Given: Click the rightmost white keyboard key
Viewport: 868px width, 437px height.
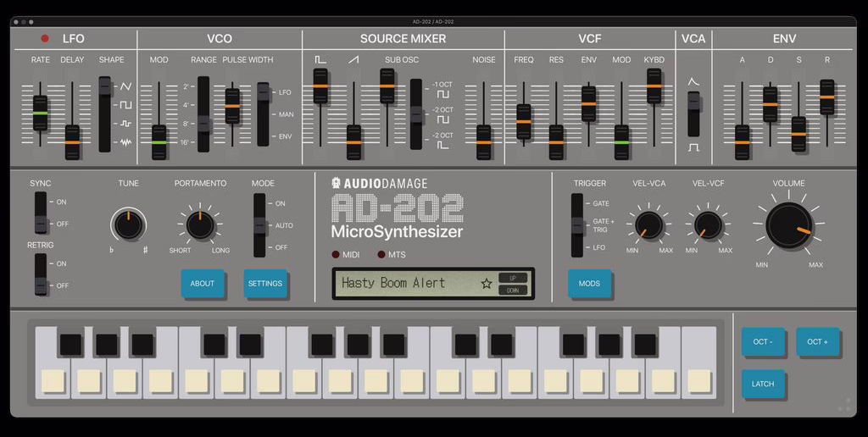Looking at the screenshot, I should (x=699, y=362).
